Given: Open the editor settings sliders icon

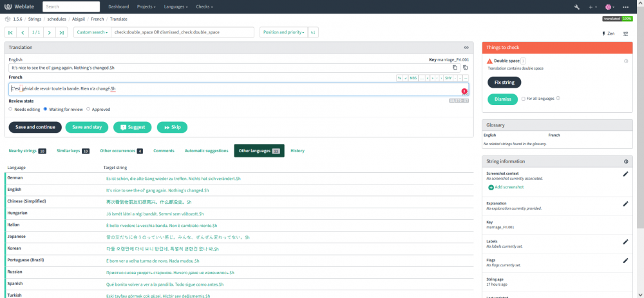Looking at the screenshot, I should pos(625,33).
